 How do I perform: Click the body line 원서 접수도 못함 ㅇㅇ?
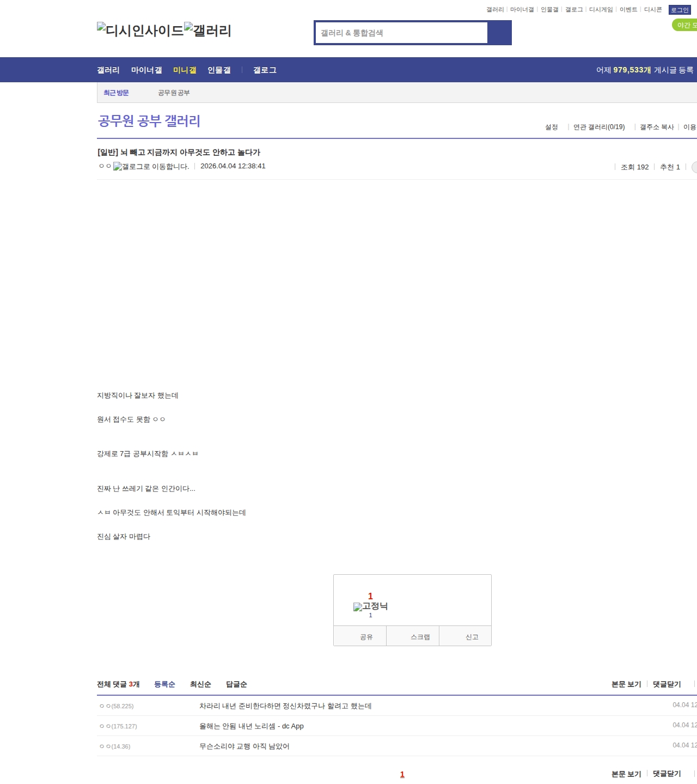(x=131, y=420)
